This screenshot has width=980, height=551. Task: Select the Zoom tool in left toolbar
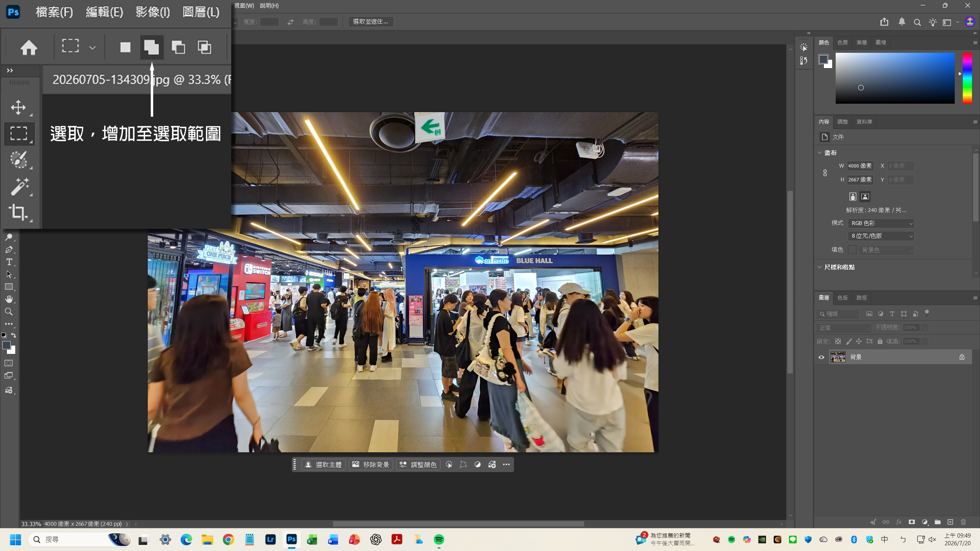[x=9, y=311]
